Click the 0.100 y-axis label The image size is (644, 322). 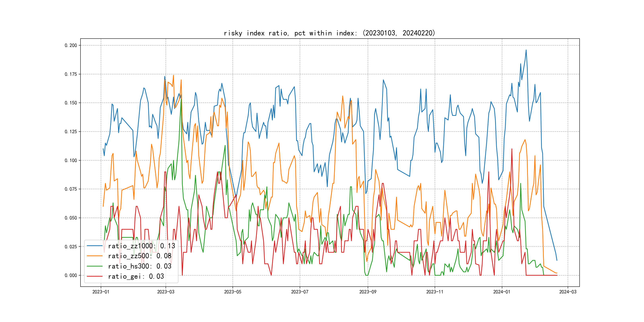pos(71,160)
